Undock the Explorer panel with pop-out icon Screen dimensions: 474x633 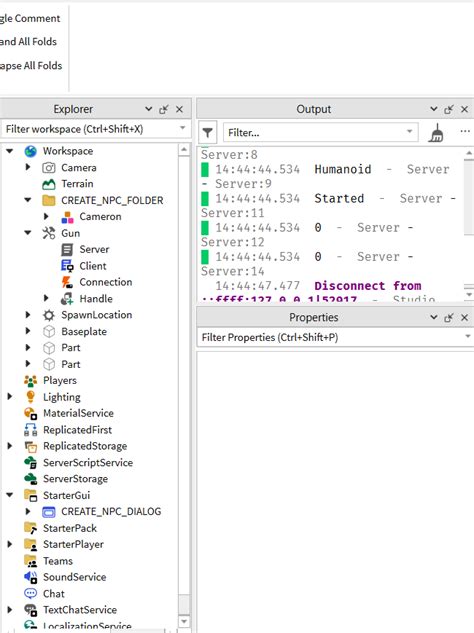[x=164, y=109]
